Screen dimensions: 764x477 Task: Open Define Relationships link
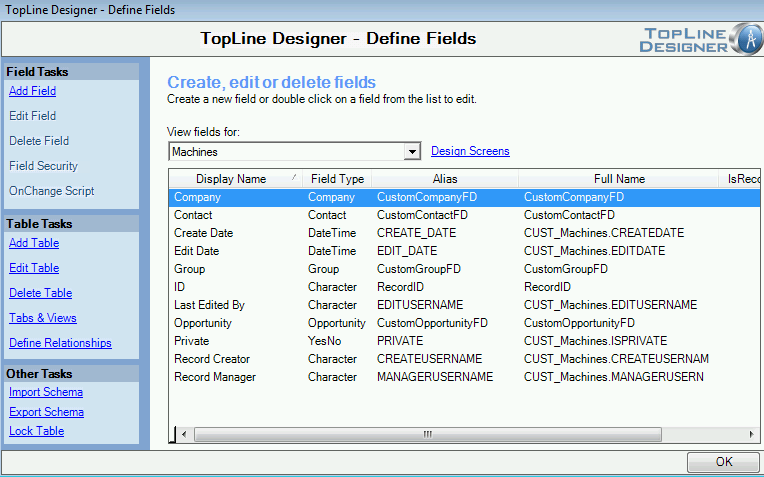point(60,343)
